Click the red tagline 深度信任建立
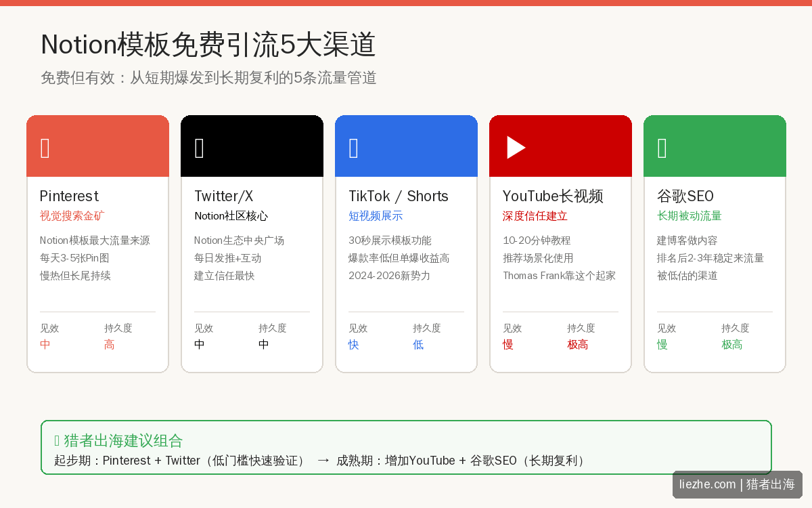 click(x=535, y=216)
